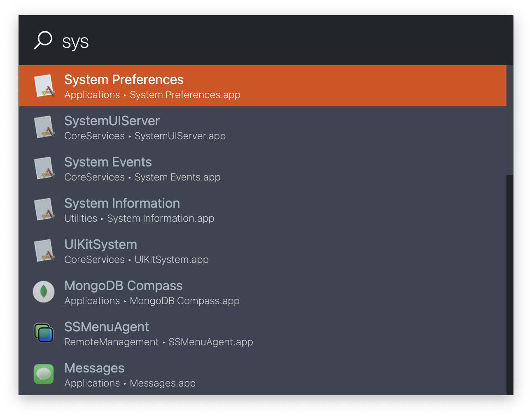
Task: Click path "Applications ▸ Messages.app"
Action: coord(130,383)
